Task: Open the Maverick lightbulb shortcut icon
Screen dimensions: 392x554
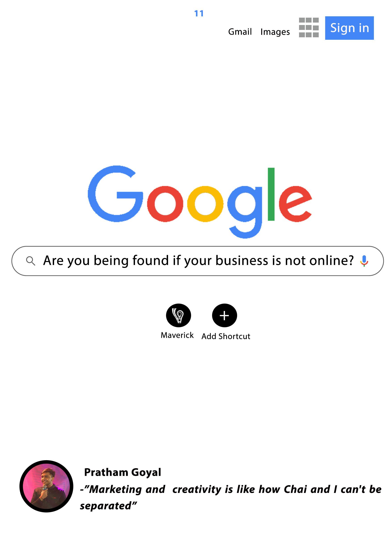Action: 179,315
